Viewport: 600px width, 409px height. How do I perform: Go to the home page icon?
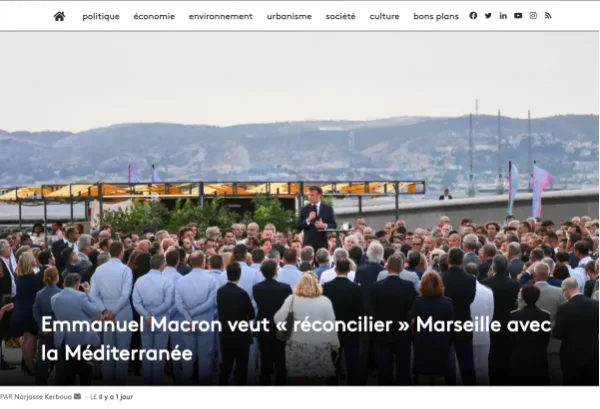tap(59, 16)
